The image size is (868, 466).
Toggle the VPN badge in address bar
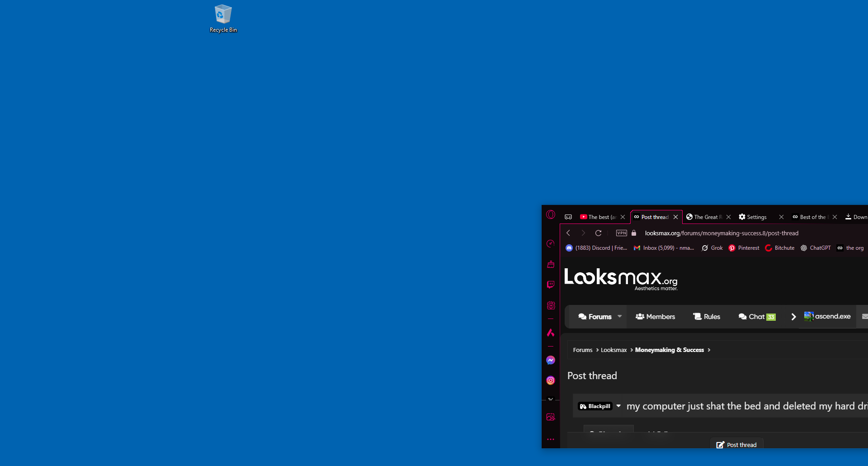tap(621, 233)
